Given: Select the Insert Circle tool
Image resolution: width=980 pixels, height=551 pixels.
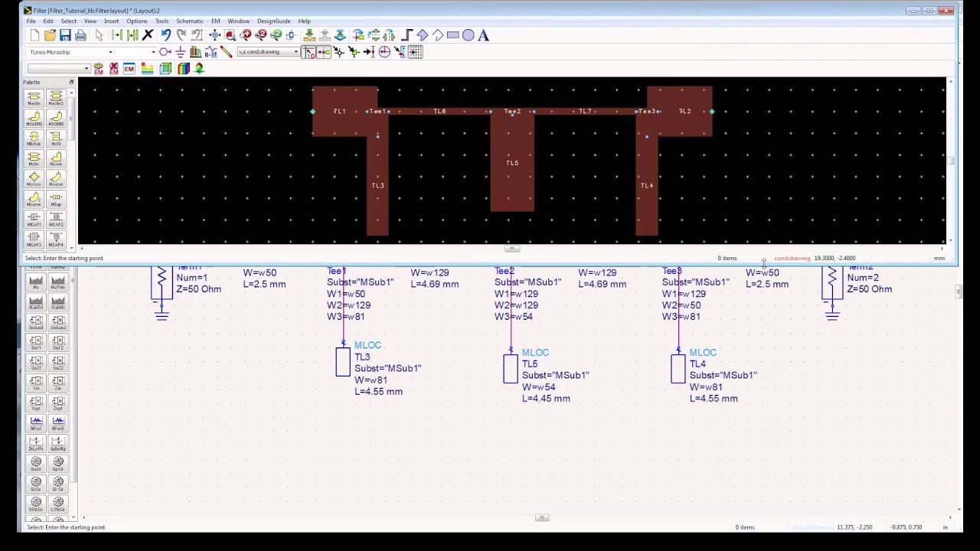Looking at the screenshot, I should pos(468,35).
